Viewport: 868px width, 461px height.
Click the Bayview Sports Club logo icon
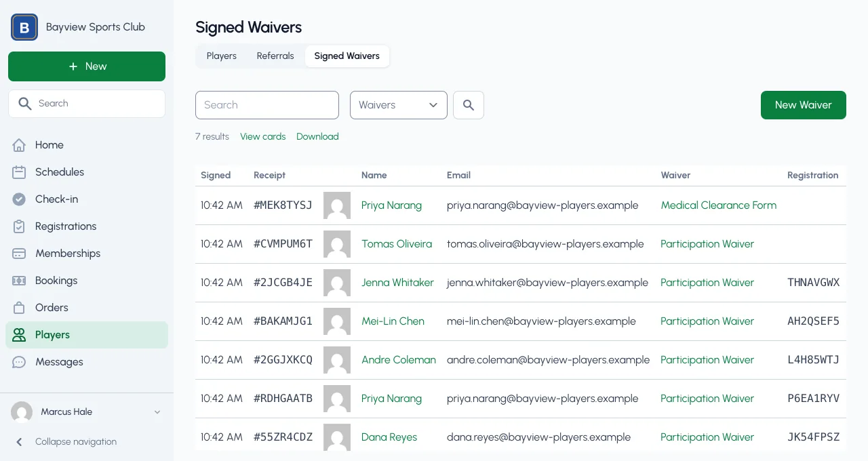[24, 27]
